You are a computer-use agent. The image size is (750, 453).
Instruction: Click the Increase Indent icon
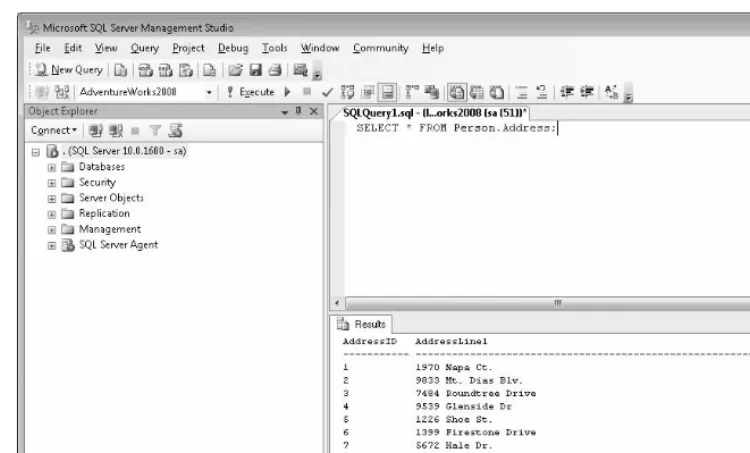[587, 92]
